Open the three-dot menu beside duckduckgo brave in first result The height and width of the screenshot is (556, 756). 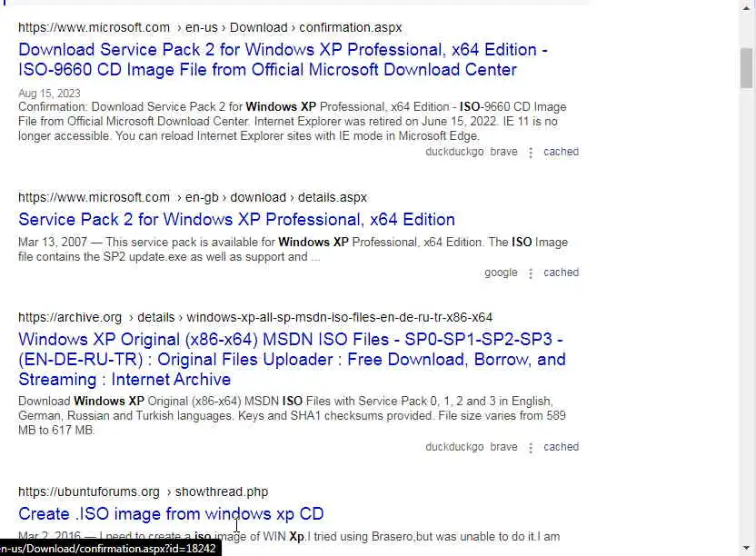click(x=531, y=153)
